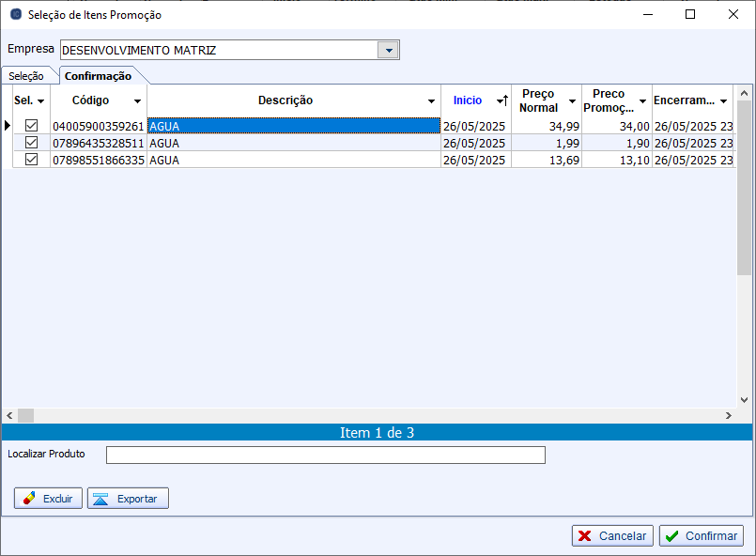Click the Inicio column sort arrow icon
Viewport: 756px width, 556px height.
click(x=502, y=100)
